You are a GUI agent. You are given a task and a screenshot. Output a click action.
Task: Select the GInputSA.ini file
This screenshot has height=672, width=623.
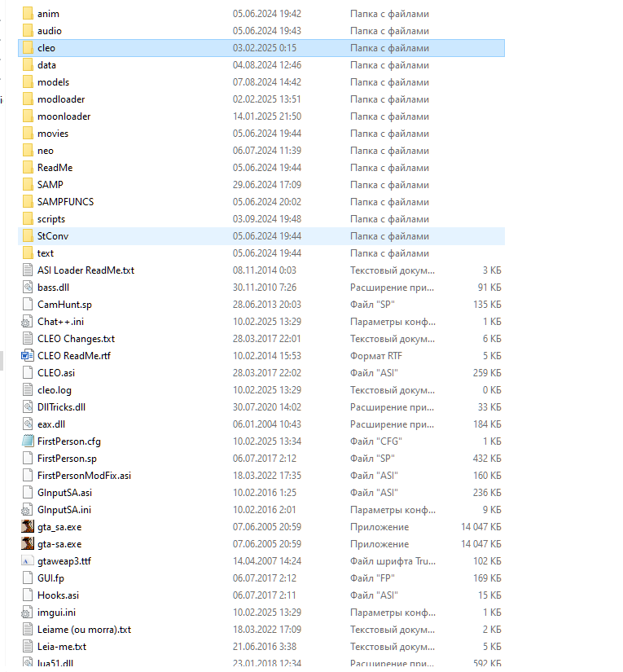point(64,510)
